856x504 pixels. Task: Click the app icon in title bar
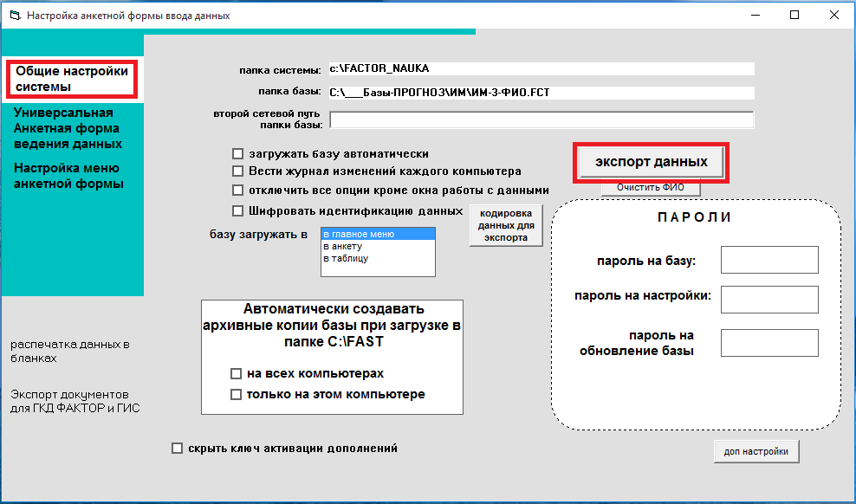[14, 15]
